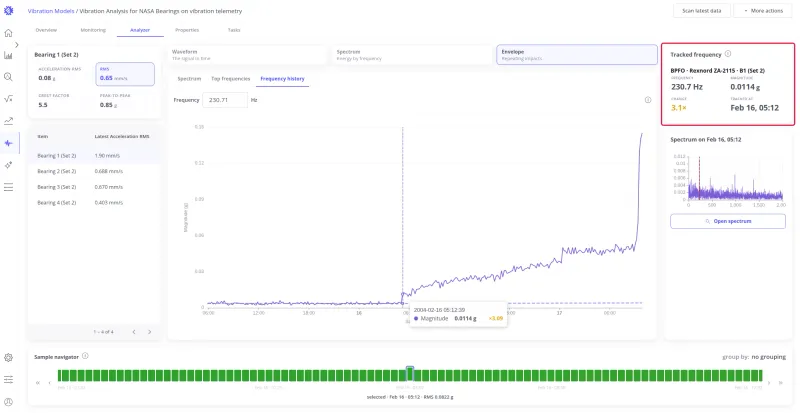Viewport: 800px width, 413px height.
Task: Change the group by no grouping selector
Action: pos(768,357)
